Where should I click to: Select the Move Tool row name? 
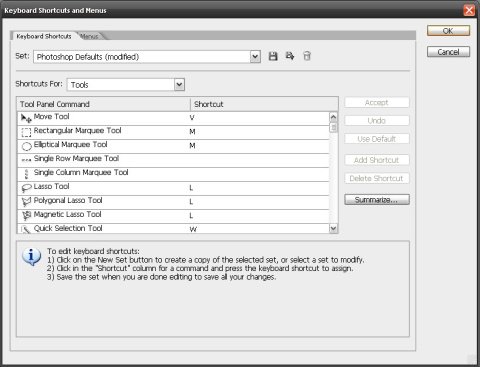(52, 117)
